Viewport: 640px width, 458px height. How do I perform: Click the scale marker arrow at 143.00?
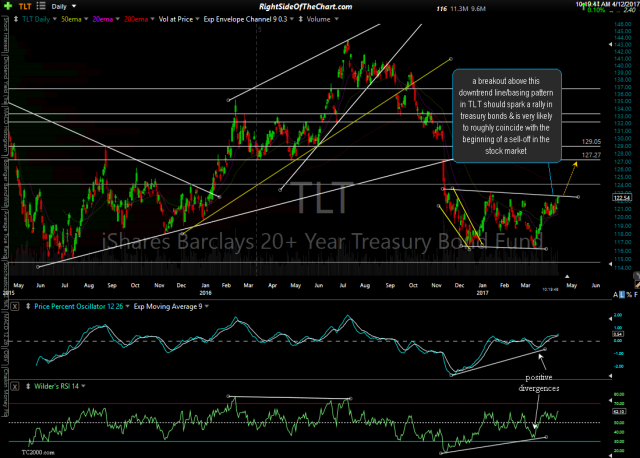(611, 44)
